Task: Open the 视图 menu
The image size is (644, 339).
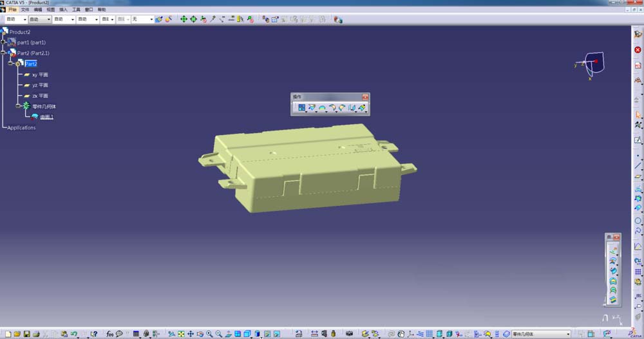Action: 50,10
